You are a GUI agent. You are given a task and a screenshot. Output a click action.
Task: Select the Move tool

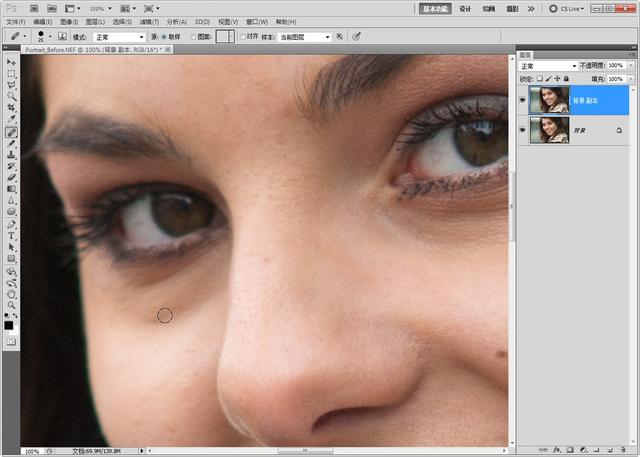11,62
